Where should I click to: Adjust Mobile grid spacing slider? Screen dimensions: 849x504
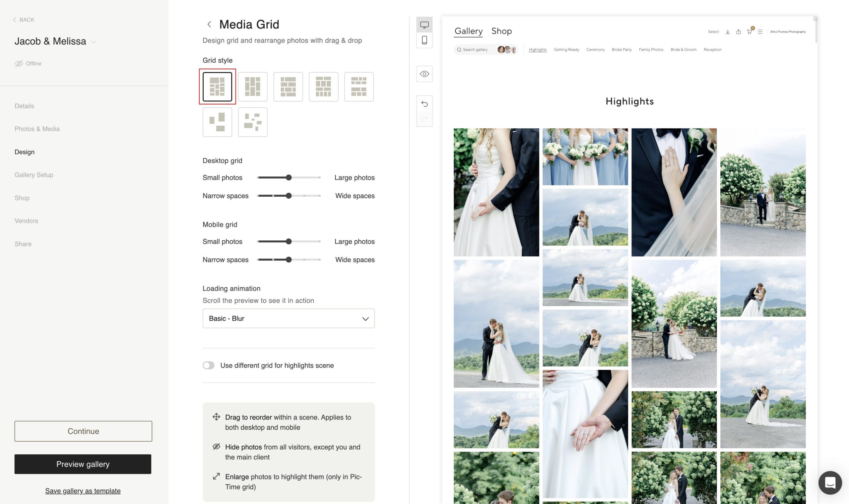[x=289, y=260]
